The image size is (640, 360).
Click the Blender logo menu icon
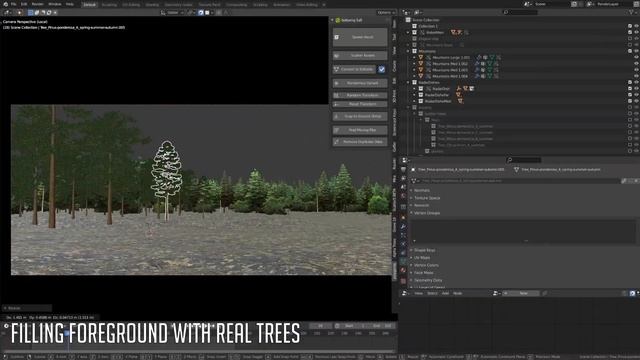[x=5, y=4]
